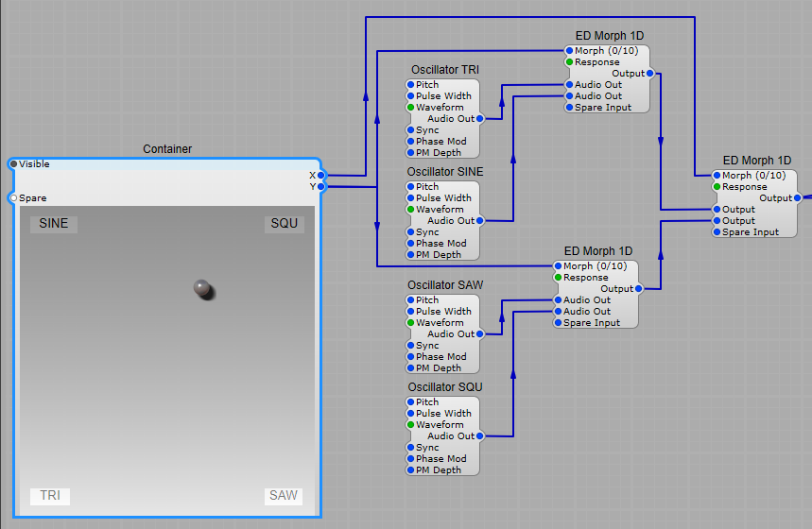812x529 pixels.
Task: Select the Oscillator SAW module title
Action: [444, 285]
